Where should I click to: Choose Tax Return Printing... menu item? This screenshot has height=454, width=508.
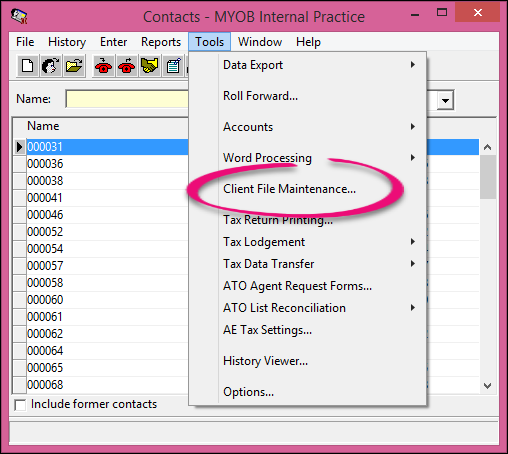(307, 220)
